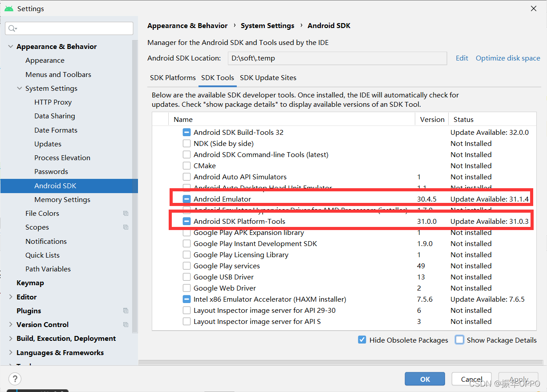This screenshot has height=392, width=547.
Task: Check Google Play services checkbox
Action: pos(186,266)
